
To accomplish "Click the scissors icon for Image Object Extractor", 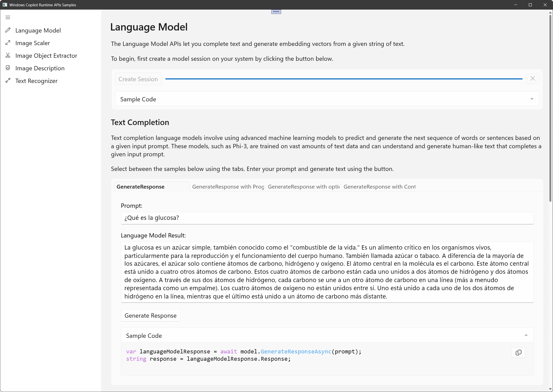I will pos(8,55).
